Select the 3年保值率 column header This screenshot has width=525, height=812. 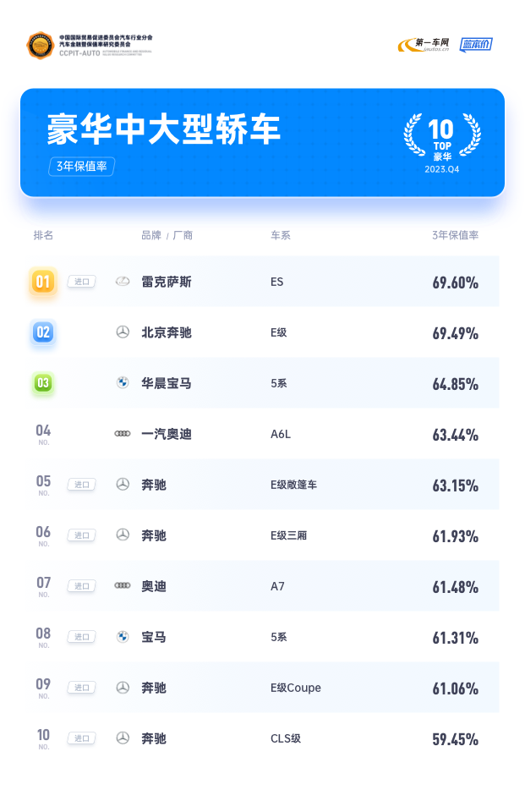pyautogui.click(x=455, y=235)
